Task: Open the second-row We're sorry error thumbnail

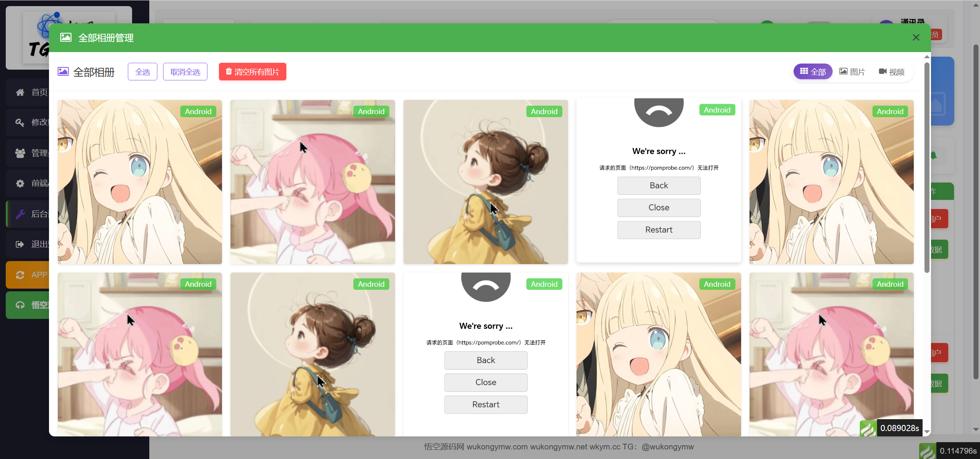Action: point(486,354)
